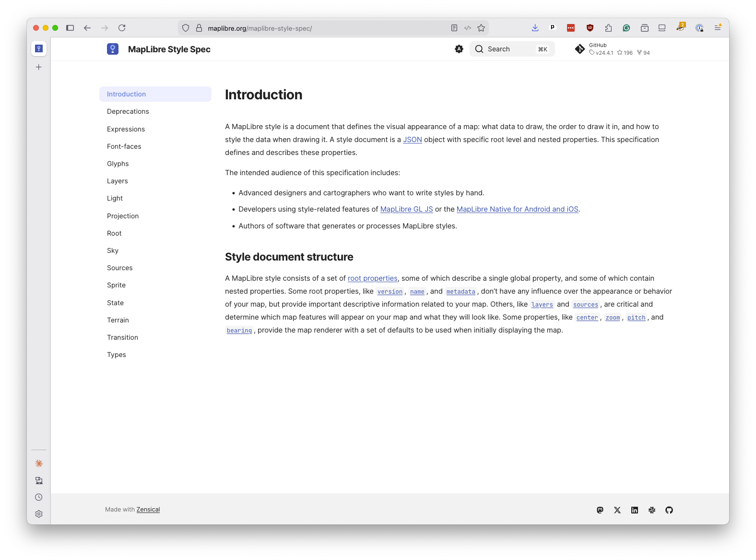This screenshot has height=560, width=756.
Task: Open the X (Twitter) footer icon
Action: tap(617, 510)
